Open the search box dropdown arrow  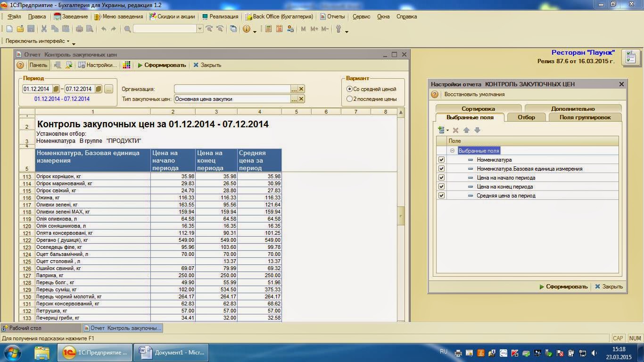pyautogui.click(x=200, y=29)
